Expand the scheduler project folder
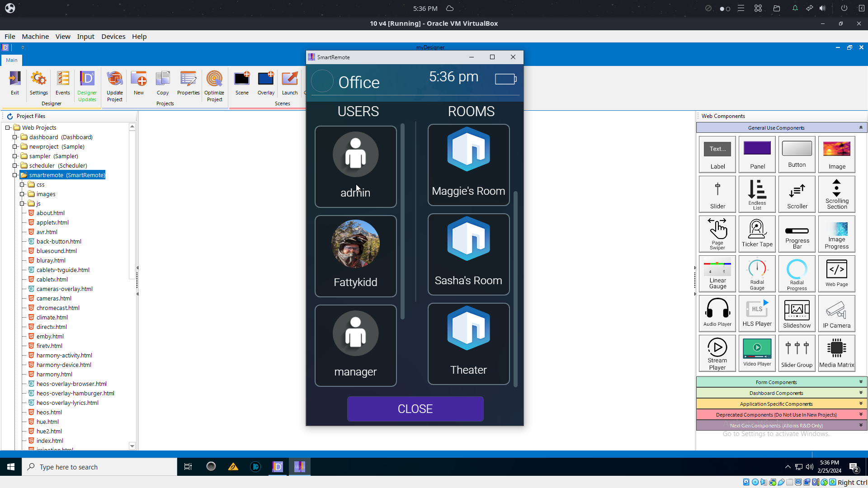The height and width of the screenshot is (488, 868). point(15,166)
